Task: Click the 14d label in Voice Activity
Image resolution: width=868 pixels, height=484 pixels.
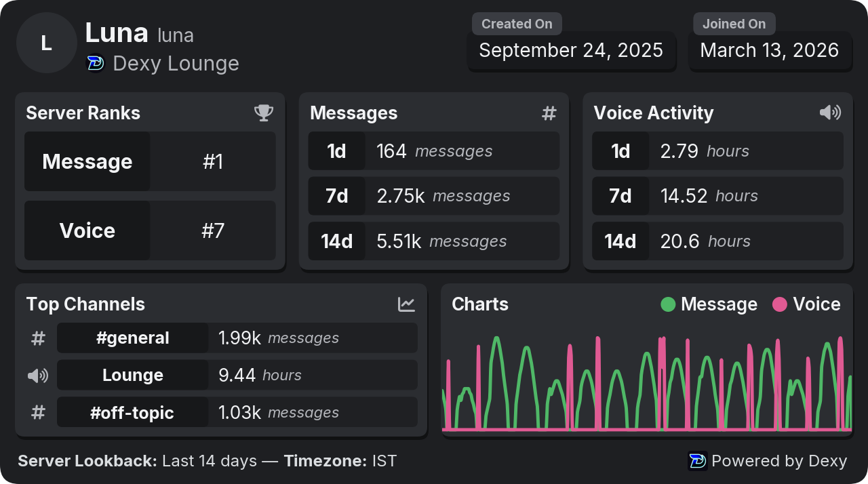Action: (x=620, y=241)
